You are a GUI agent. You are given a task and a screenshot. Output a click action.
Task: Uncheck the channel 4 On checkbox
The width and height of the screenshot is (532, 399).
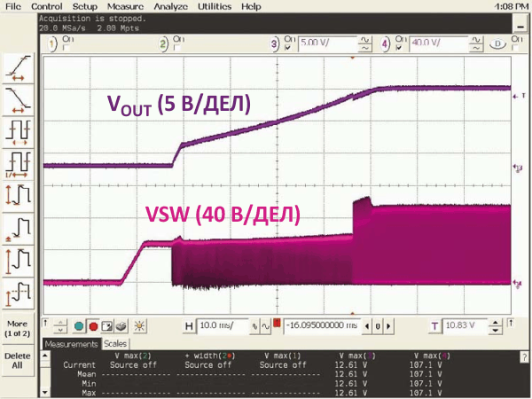(399, 48)
